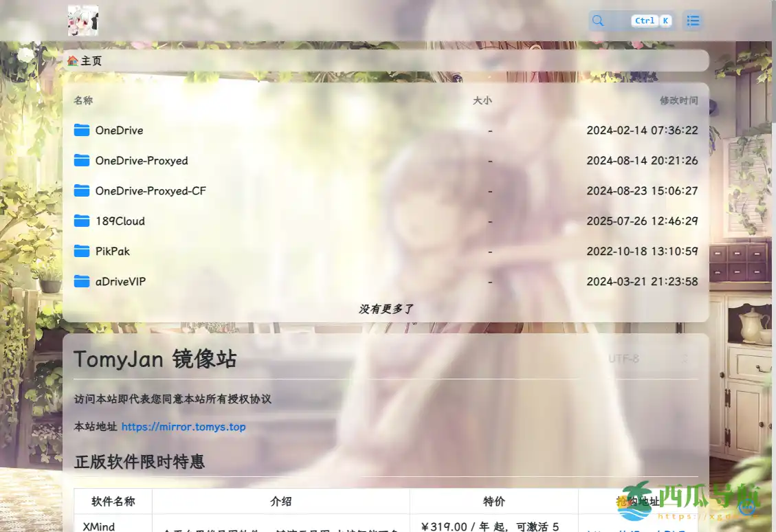Click the search magnifier icon
776x532 pixels.
pyautogui.click(x=597, y=21)
